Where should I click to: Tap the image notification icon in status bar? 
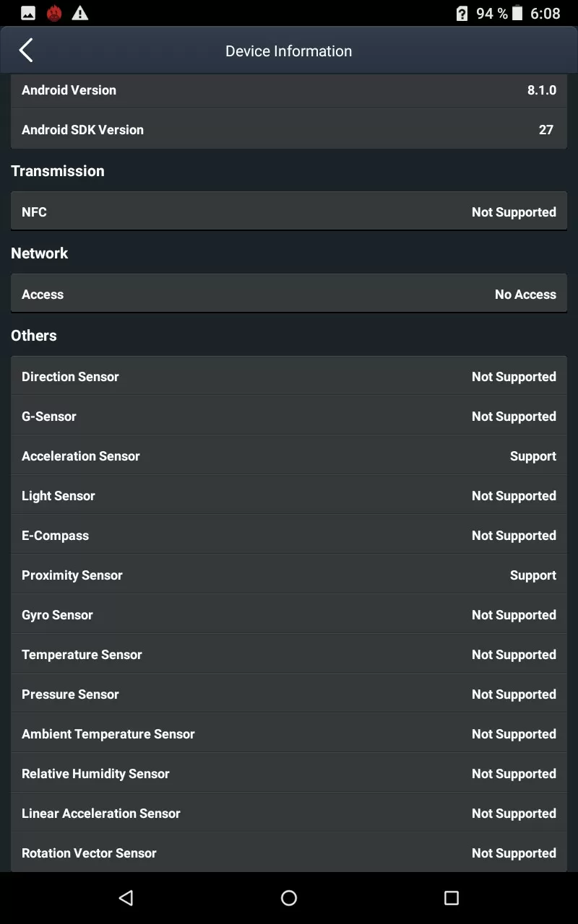tap(28, 13)
